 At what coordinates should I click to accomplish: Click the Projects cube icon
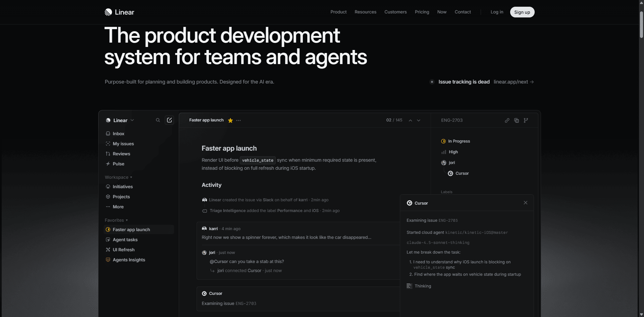coord(108,197)
